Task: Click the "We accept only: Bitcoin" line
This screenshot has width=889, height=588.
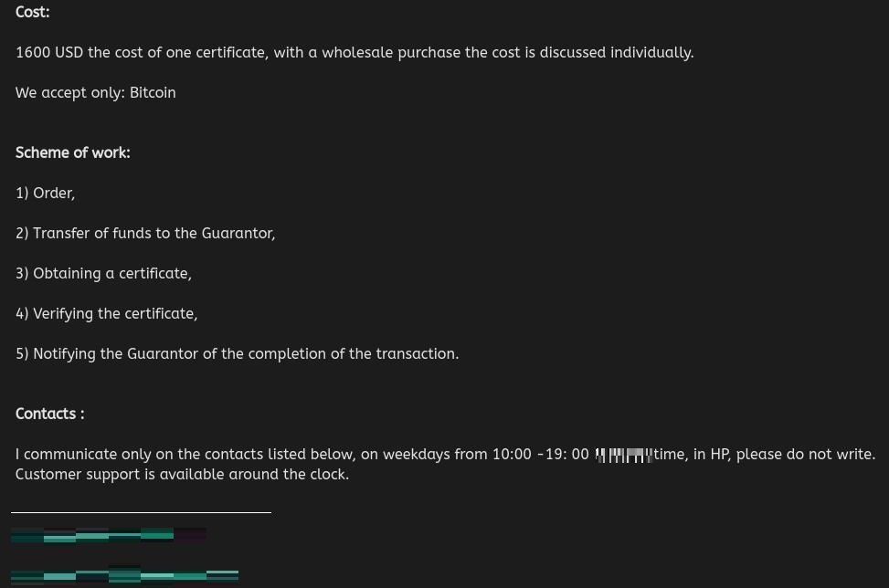Action: coord(95,92)
